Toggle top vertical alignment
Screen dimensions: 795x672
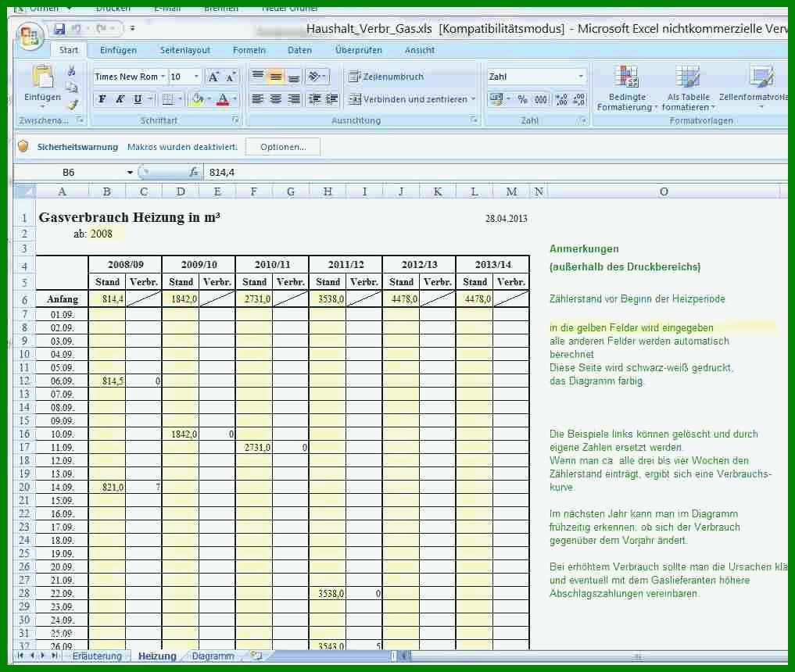tap(257, 77)
